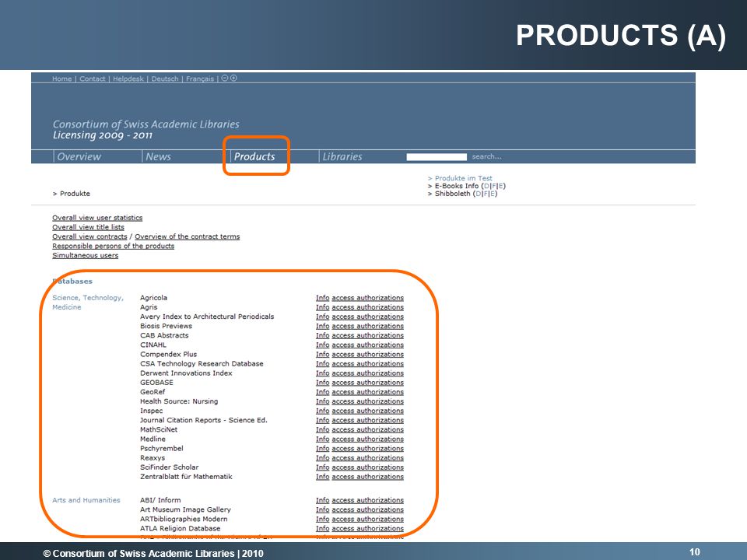Open the Helpdesk link
Image resolution: width=747 pixels, height=560 pixels.
point(128,79)
